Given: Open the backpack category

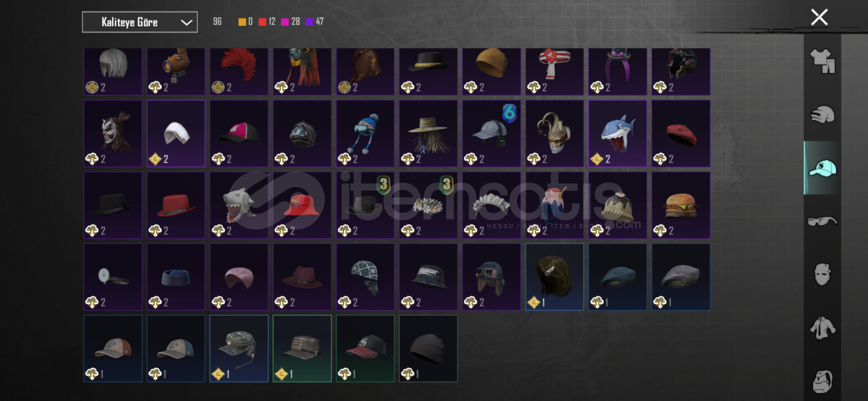Looking at the screenshot, I should [822, 381].
